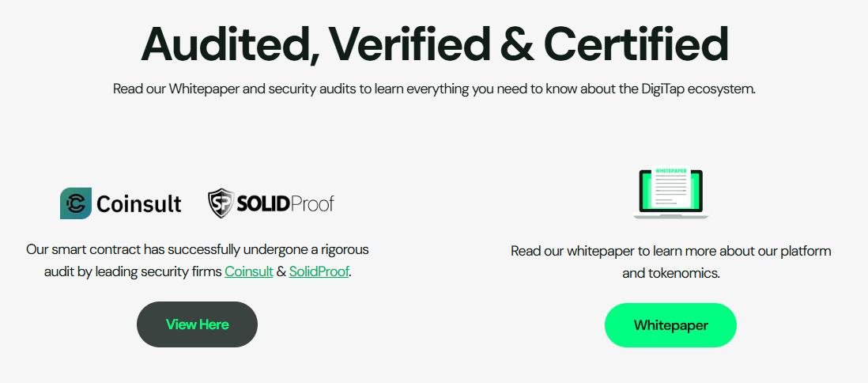868x383 pixels.
Task: Click the whitepaper laptop illustration
Action: [x=670, y=192]
